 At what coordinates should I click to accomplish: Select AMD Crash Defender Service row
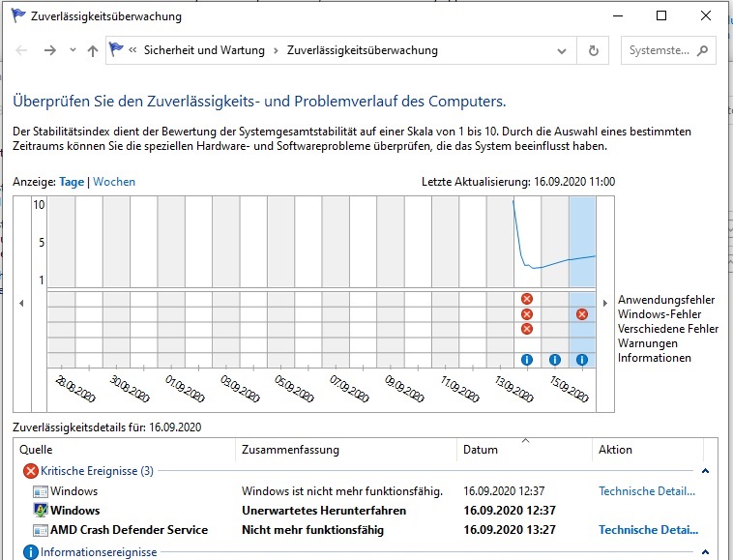coord(365,530)
